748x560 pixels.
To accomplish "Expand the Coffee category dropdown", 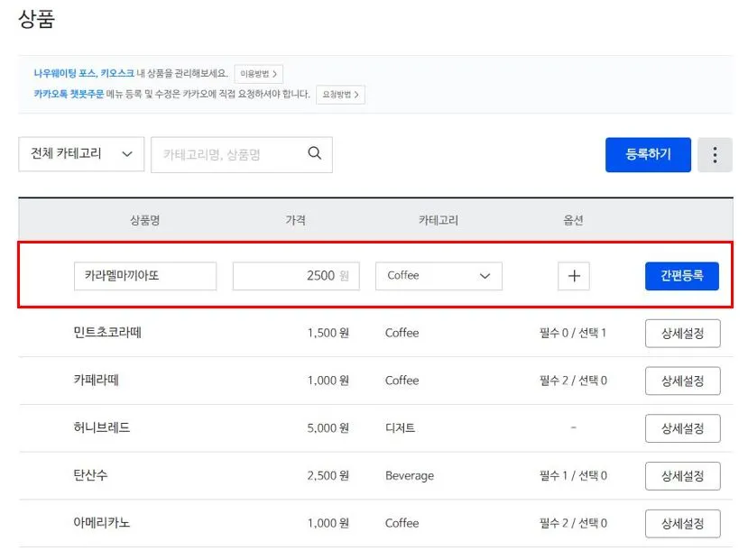I will pyautogui.click(x=439, y=276).
